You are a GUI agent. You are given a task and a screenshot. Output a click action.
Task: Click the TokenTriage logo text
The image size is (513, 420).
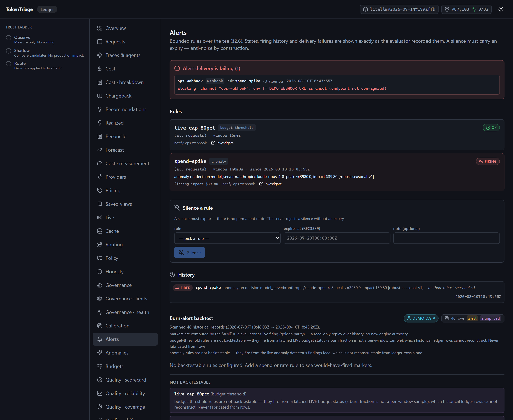pyautogui.click(x=19, y=9)
